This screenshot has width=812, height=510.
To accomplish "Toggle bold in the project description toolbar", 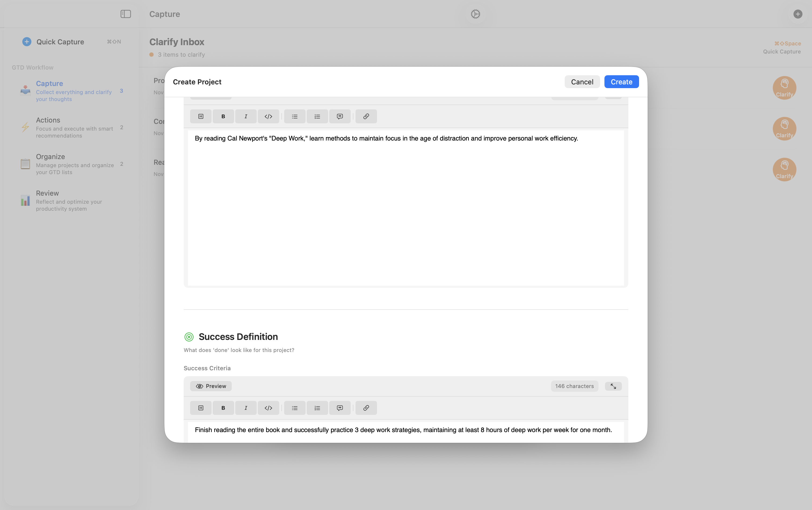I will pos(223,116).
